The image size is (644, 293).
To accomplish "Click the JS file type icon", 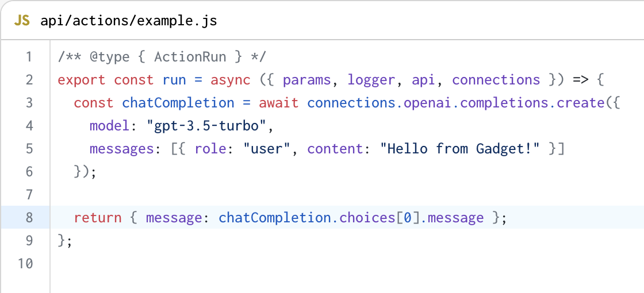I will [22, 21].
